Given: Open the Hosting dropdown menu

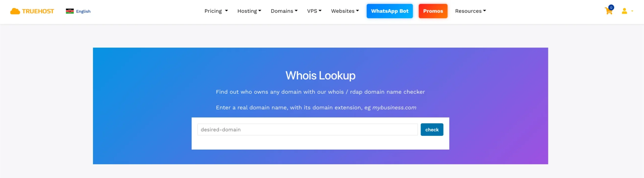Looking at the screenshot, I should pyautogui.click(x=249, y=11).
